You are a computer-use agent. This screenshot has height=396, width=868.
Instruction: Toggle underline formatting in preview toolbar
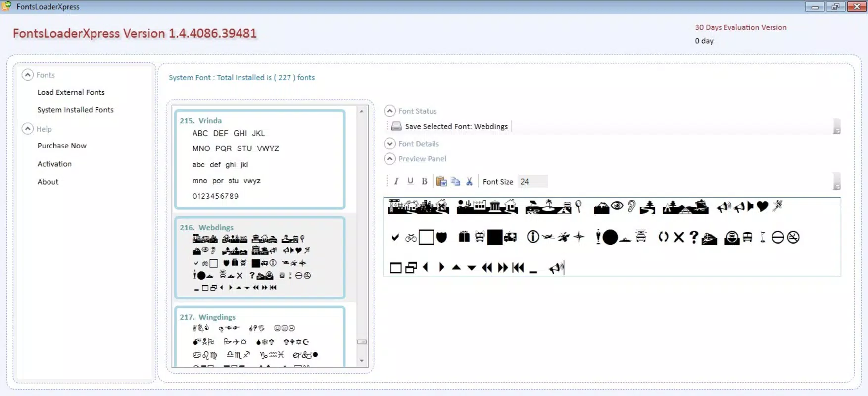[x=410, y=181]
